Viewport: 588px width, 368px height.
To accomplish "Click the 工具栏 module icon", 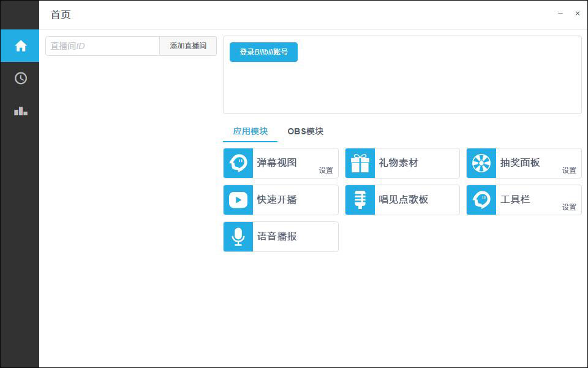I will click(x=481, y=200).
